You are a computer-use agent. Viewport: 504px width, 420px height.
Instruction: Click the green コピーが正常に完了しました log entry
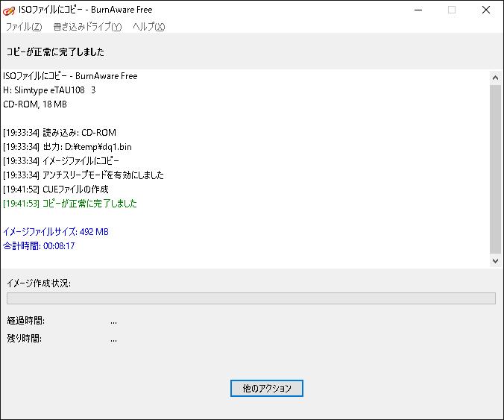click(70, 204)
